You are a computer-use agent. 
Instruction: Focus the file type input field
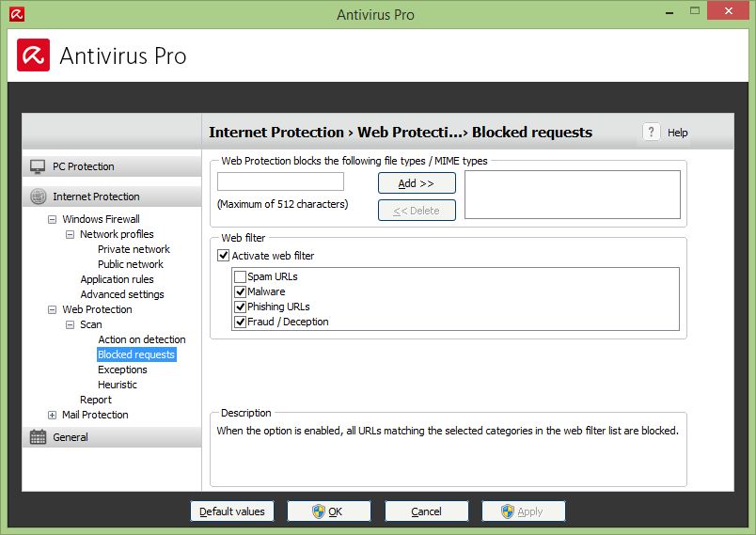(280, 181)
